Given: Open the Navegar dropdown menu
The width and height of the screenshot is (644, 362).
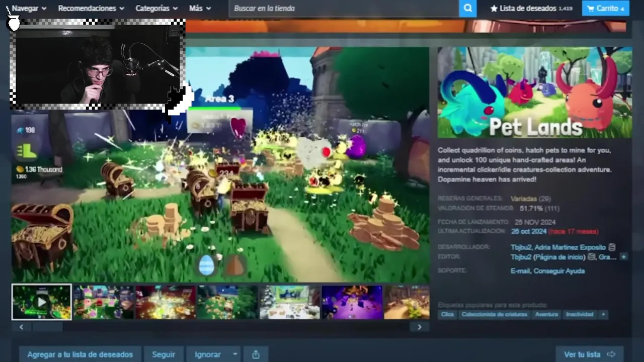Looking at the screenshot, I should tap(29, 8).
